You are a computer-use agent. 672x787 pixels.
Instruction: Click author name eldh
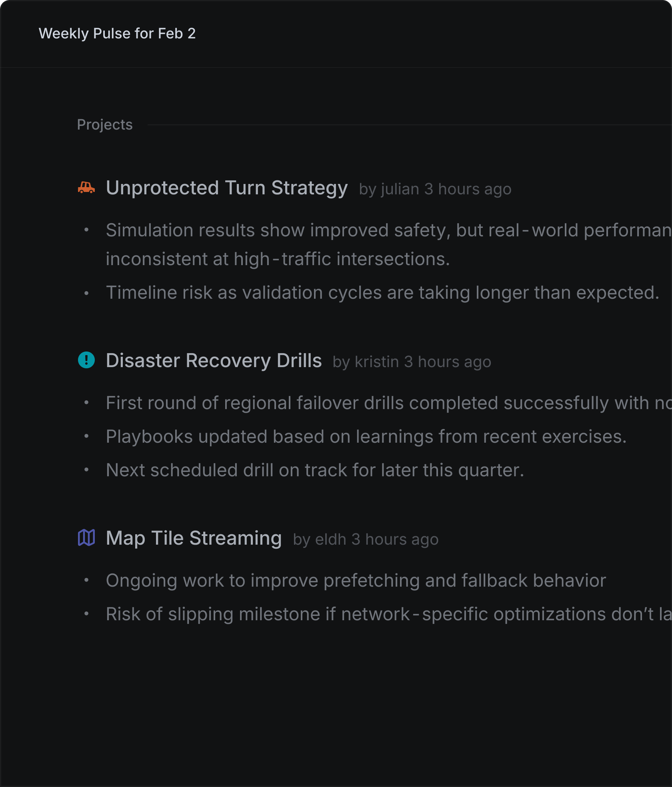[x=330, y=539]
